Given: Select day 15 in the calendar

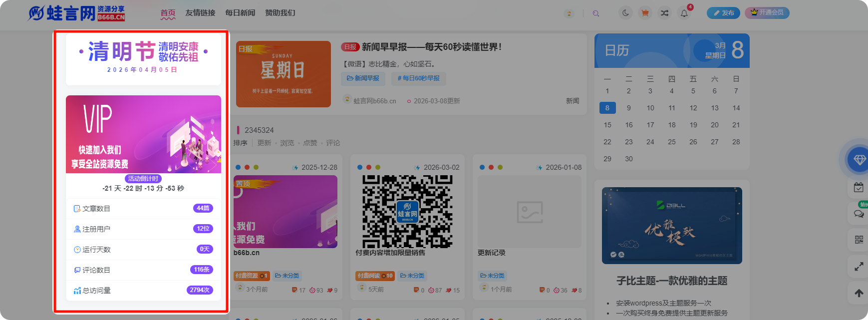Looking at the screenshot, I should 607,125.
